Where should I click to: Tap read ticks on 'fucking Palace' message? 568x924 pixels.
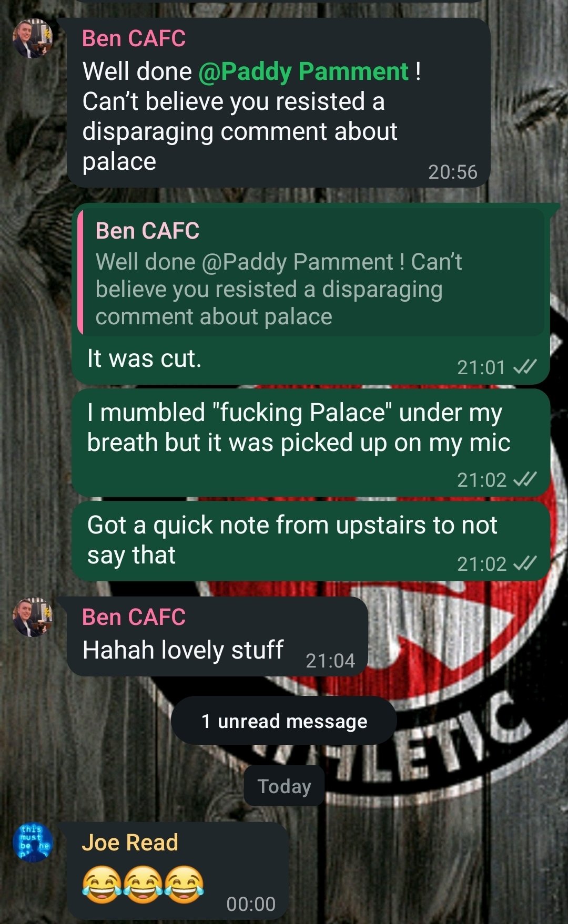(525, 479)
